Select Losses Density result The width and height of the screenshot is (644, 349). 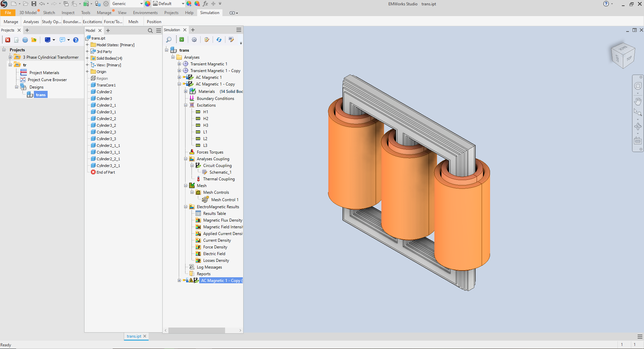[x=216, y=260]
